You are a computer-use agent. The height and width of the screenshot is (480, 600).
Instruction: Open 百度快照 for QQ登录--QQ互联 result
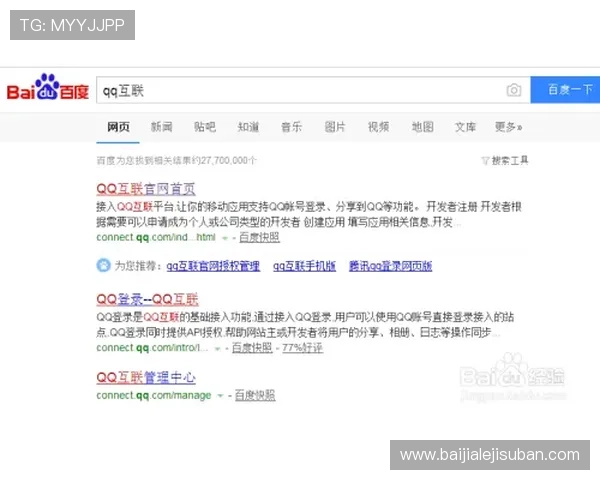pos(252,348)
